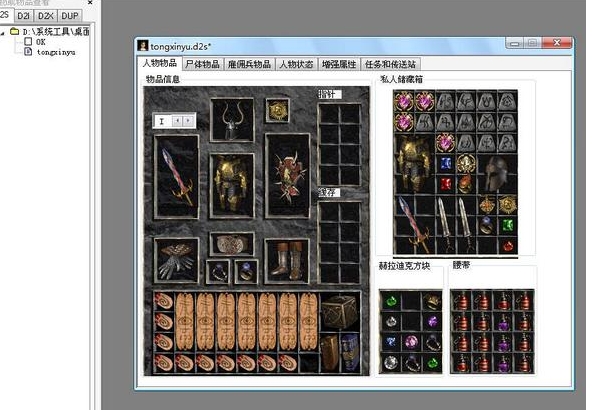Select the OK entry in file tree
The height and width of the screenshot is (410, 594).
pos(41,42)
